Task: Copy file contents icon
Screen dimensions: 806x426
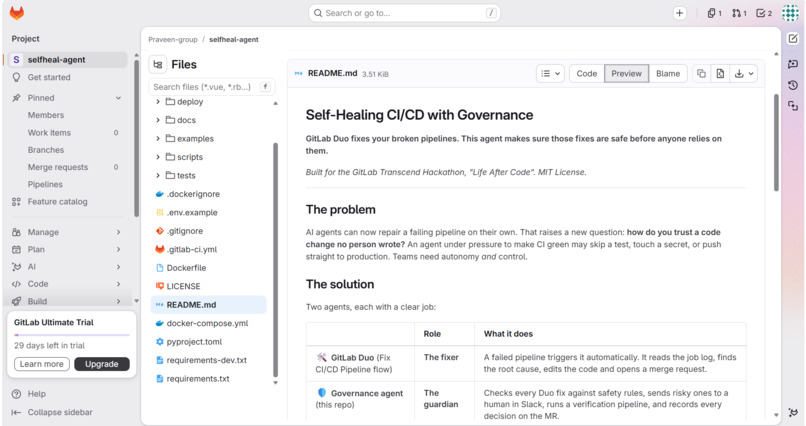Action: point(701,73)
